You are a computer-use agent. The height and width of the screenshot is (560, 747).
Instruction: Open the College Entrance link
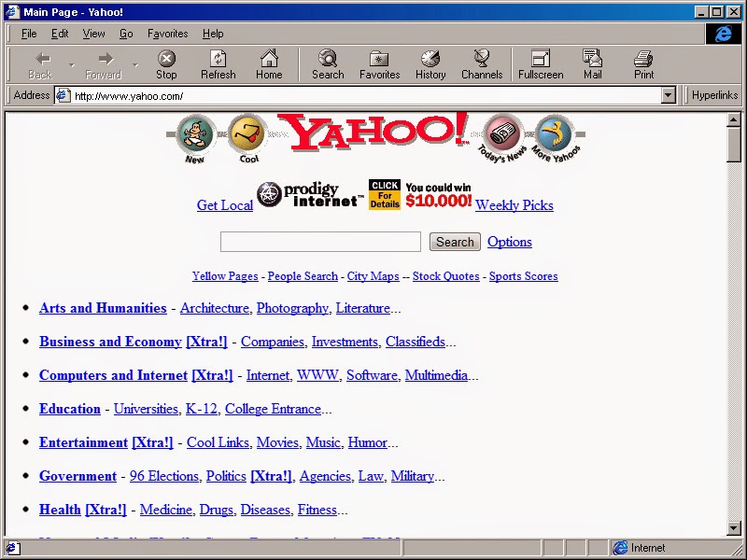coord(273,409)
